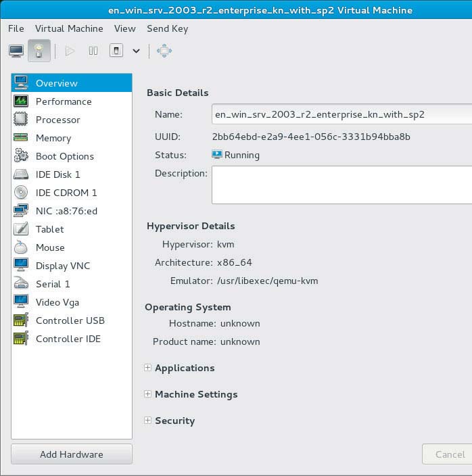The image size is (472, 476).
Task: Select the NIC :a8:76:ed network icon
Action: point(21,211)
